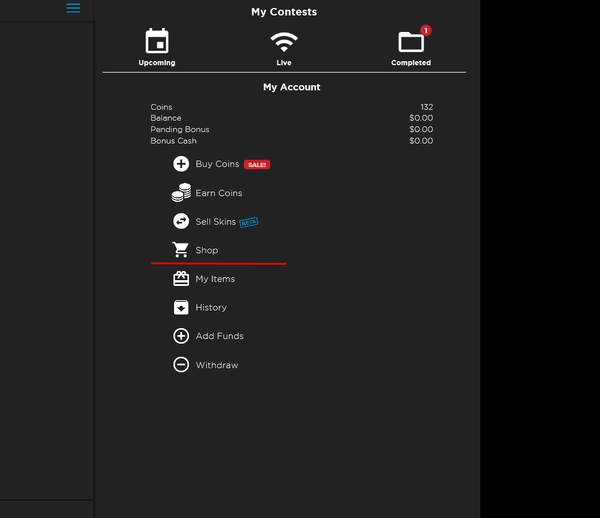Select the Completed contests label
Image resolution: width=600 pixels, height=518 pixels.
tap(411, 63)
